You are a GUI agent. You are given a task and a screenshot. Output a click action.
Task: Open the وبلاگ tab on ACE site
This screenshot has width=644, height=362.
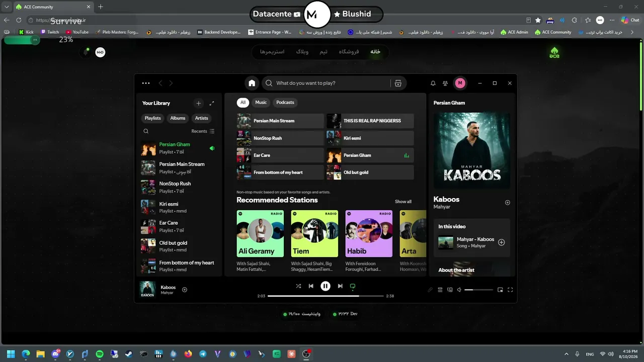302,52
